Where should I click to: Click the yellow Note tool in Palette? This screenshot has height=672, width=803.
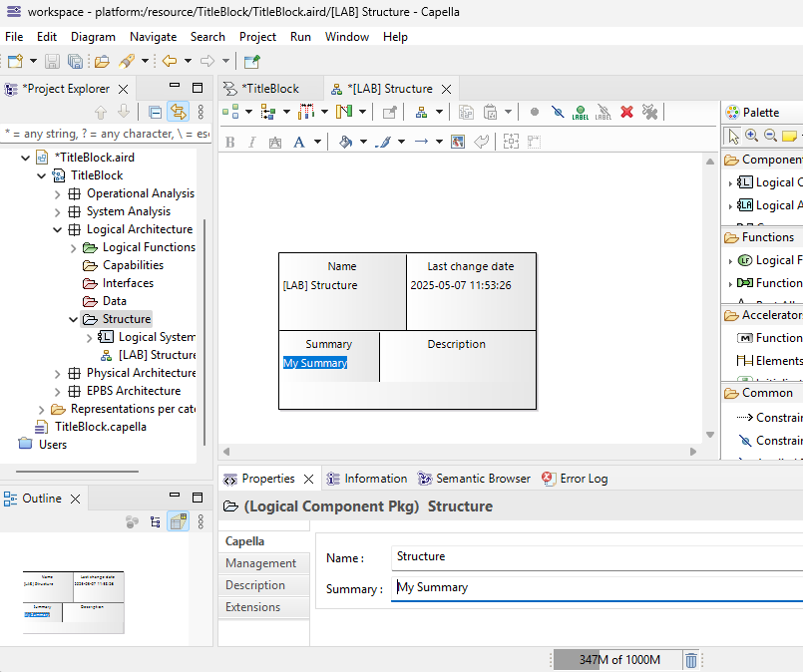click(789, 136)
